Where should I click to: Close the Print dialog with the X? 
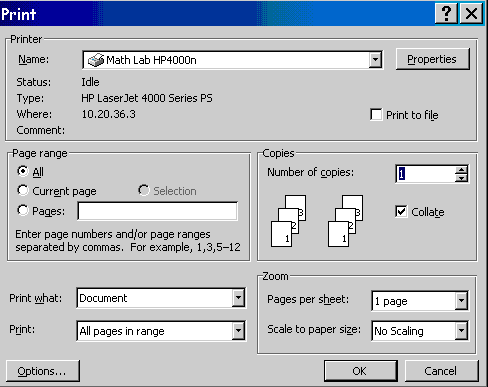coord(471,14)
